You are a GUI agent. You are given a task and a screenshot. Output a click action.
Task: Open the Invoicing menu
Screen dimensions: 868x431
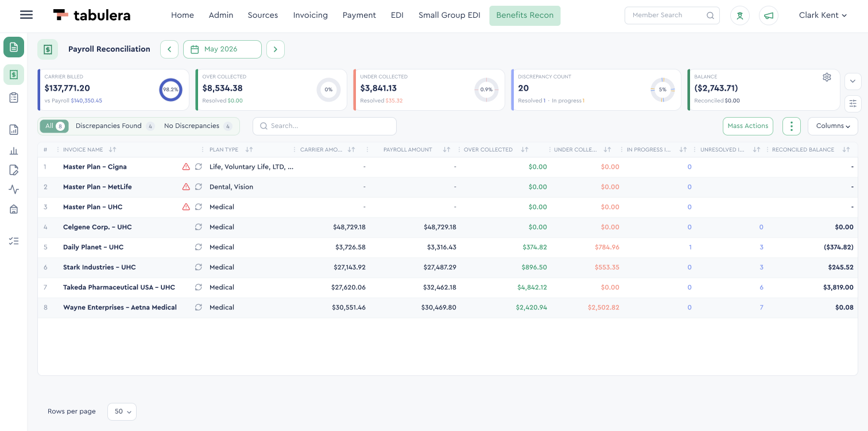coord(311,15)
